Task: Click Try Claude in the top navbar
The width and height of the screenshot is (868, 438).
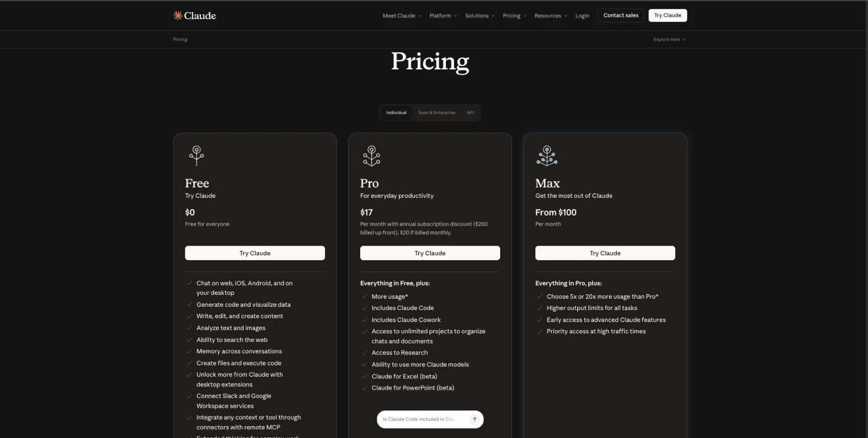Action: click(x=667, y=15)
